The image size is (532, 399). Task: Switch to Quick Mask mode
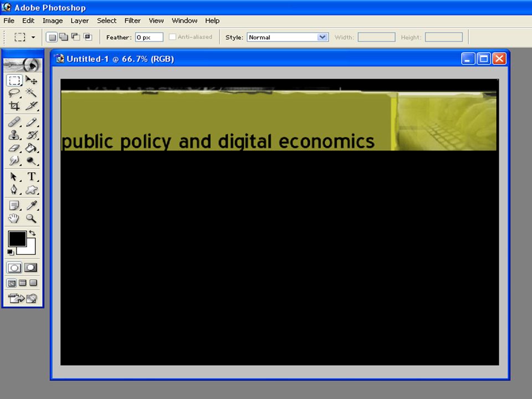30,268
